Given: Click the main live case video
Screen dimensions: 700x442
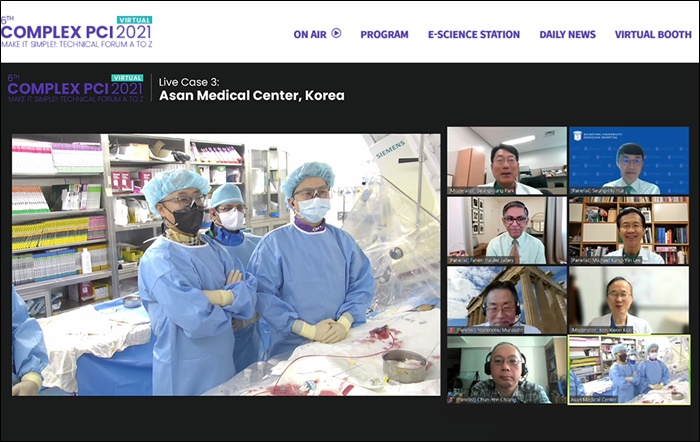Looking at the screenshot, I should (226, 265).
